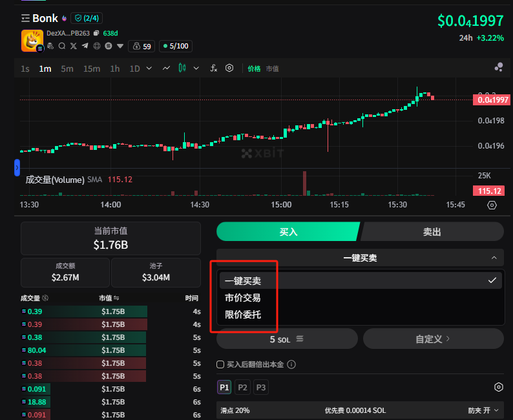Screen dimensions: 513x420
Task: Select the P3 preset
Action: click(x=261, y=387)
